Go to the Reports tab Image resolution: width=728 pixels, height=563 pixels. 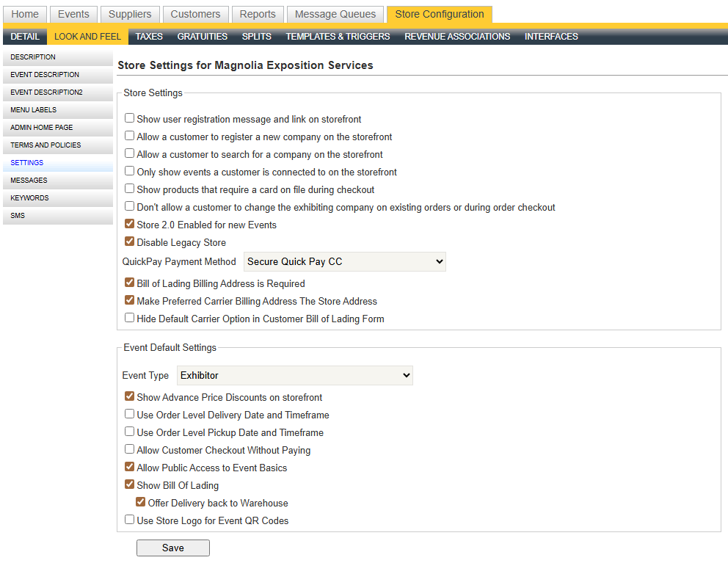[258, 14]
